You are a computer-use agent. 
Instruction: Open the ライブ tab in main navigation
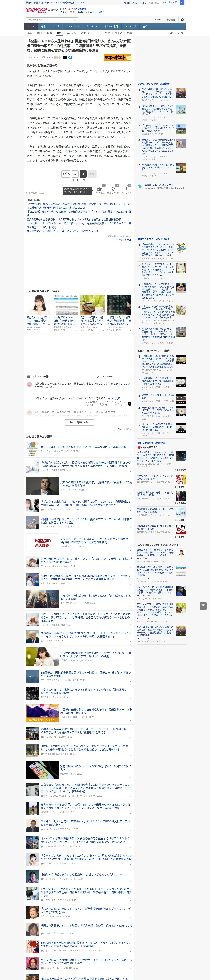point(56,27)
